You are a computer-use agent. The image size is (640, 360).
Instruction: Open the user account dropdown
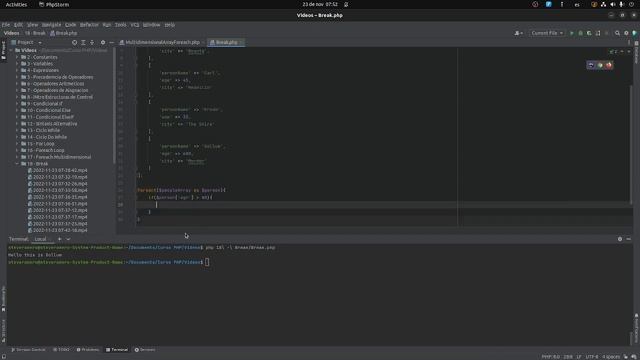519,33
